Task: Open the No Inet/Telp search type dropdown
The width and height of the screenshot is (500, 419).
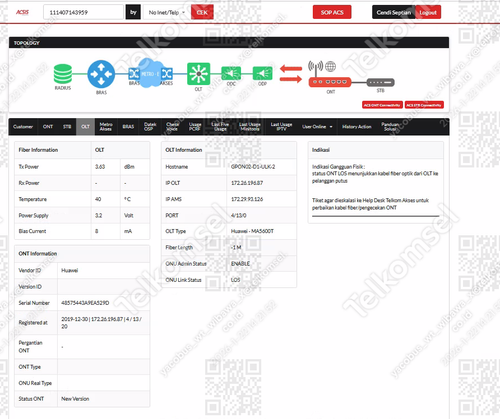Action: [167, 12]
